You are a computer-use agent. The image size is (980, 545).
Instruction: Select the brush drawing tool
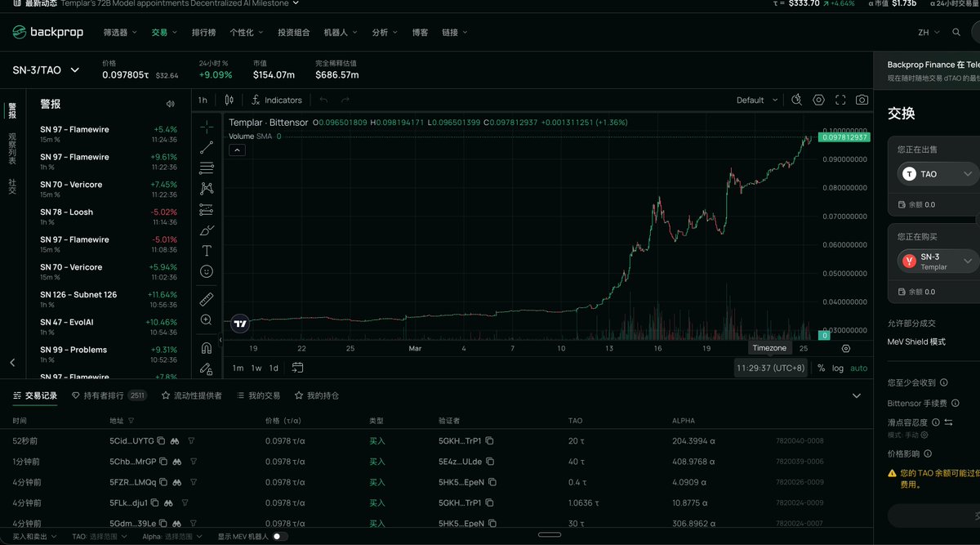tap(207, 230)
